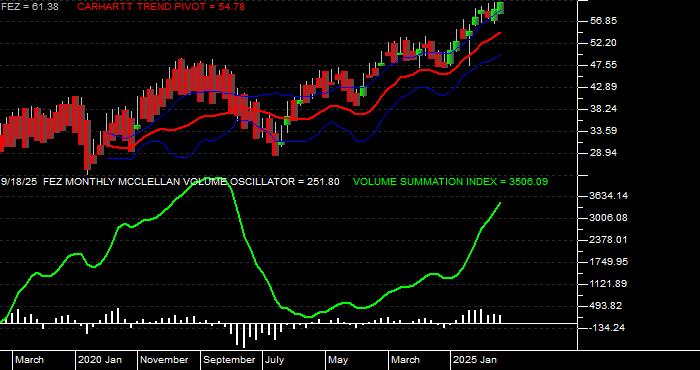
Task: Click the 1121.89 oscillator axis value
Action: 608,284
